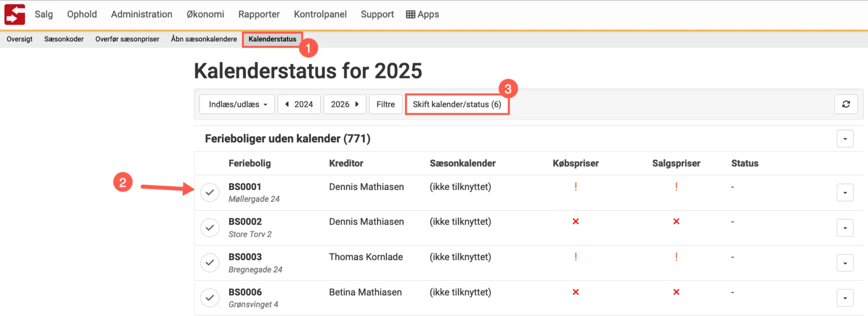868x316 pixels.
Task: Open the Indlæs/udlæs dropdown
Action: pos(237,104)
